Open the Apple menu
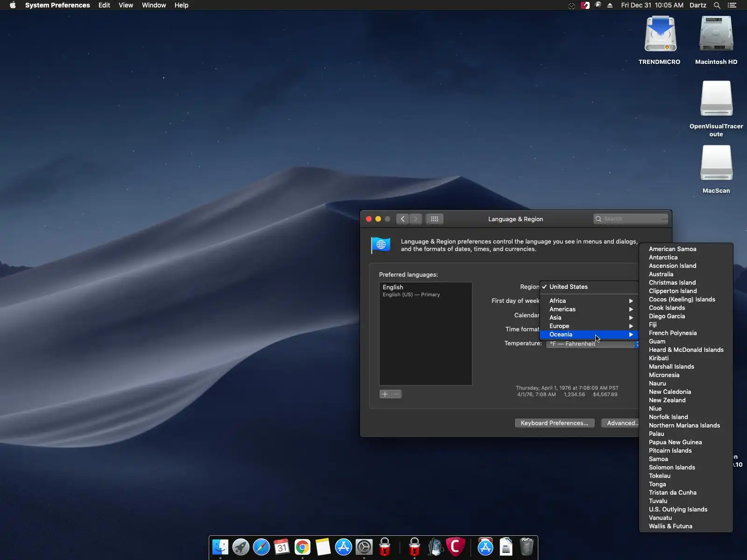 (13, 5)
